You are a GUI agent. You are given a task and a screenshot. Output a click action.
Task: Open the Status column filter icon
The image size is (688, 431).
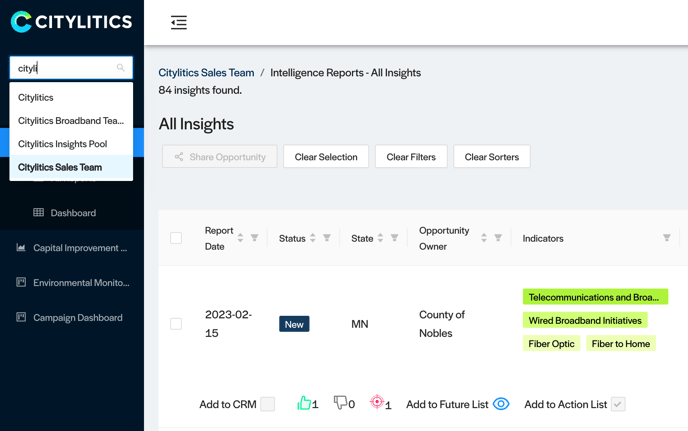tap(327, 238)
